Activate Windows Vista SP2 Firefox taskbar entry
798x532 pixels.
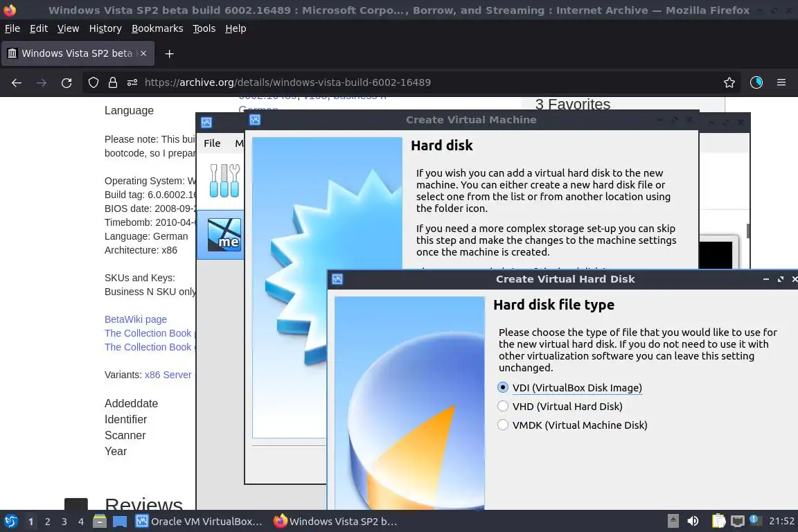(335, 522)
